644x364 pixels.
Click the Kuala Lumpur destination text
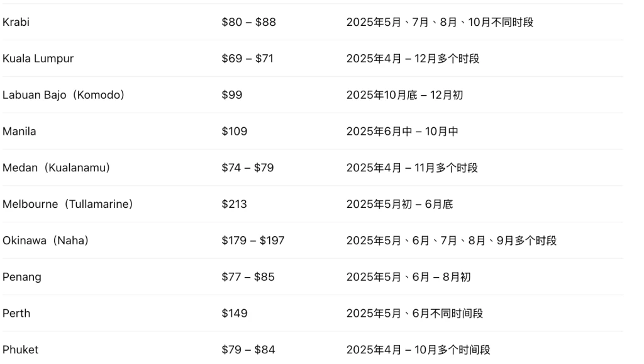click(38, 59)
